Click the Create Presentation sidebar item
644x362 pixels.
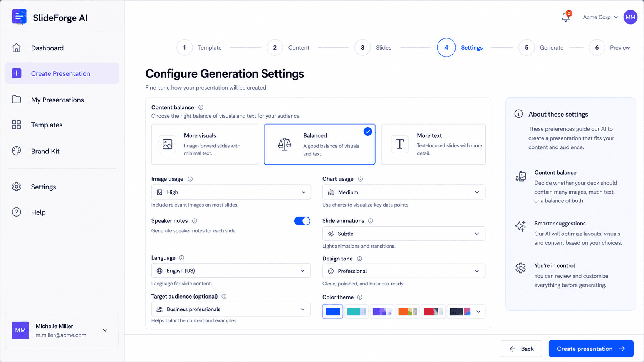pyautogui.click(x=62, y=73)
